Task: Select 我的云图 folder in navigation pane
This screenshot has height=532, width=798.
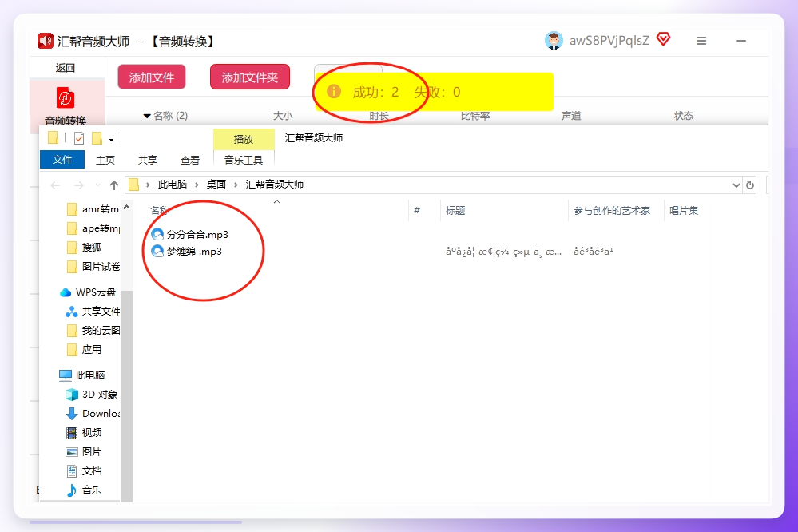Action: click(94, 331)
